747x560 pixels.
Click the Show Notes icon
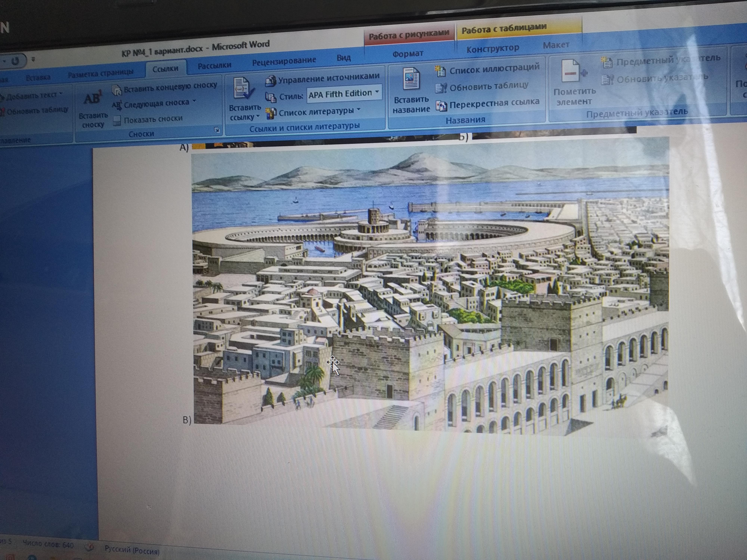(x=117, y=121)
